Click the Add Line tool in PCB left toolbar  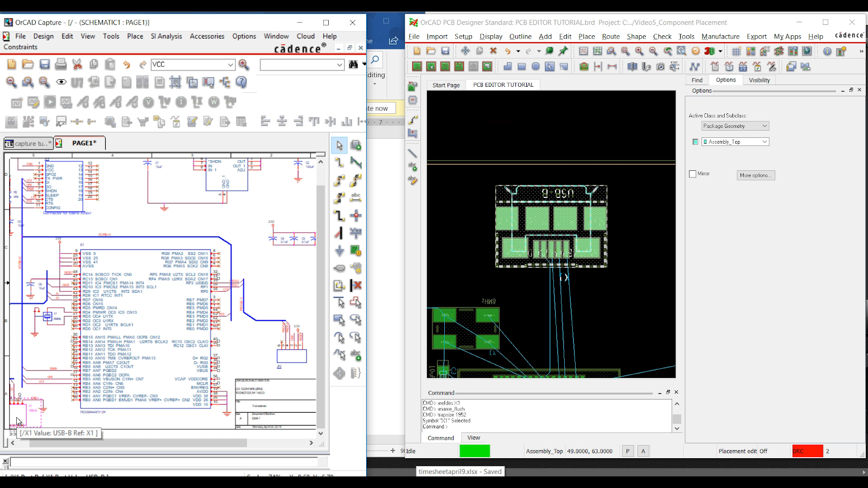[412, 153]
